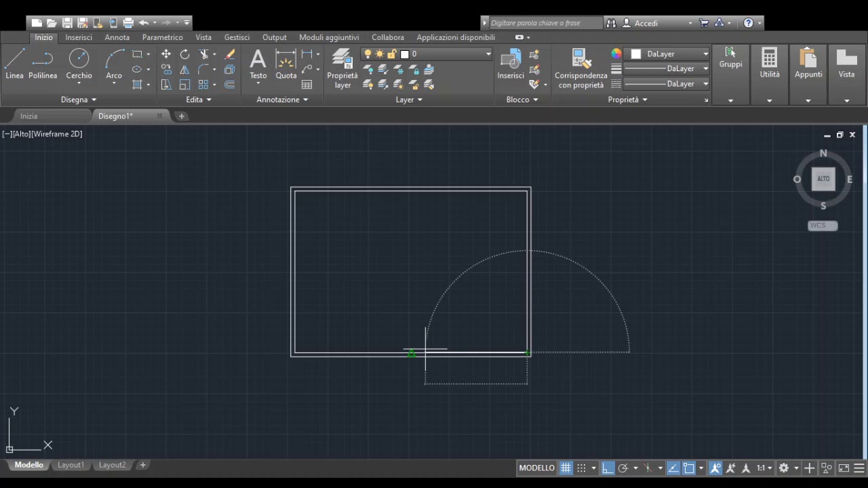This screenshot has height=488, width=868.
Task: Switch to the Inserisci ribbon tab
Action: pos(79,37)
